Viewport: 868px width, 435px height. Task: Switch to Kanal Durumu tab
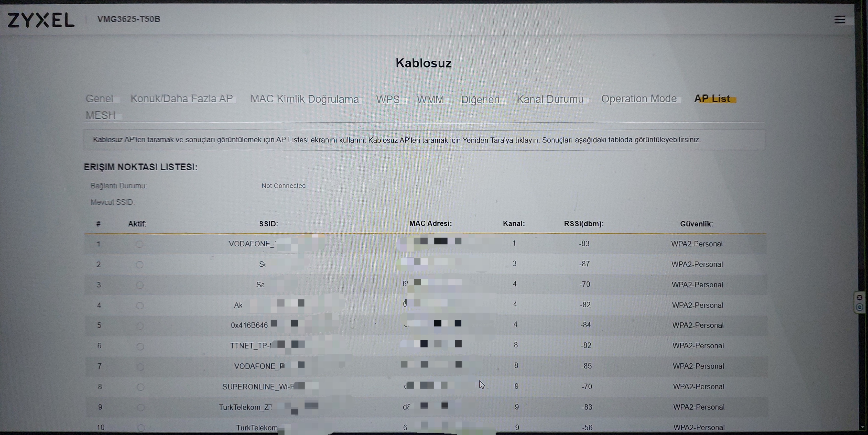pos(550,99)
